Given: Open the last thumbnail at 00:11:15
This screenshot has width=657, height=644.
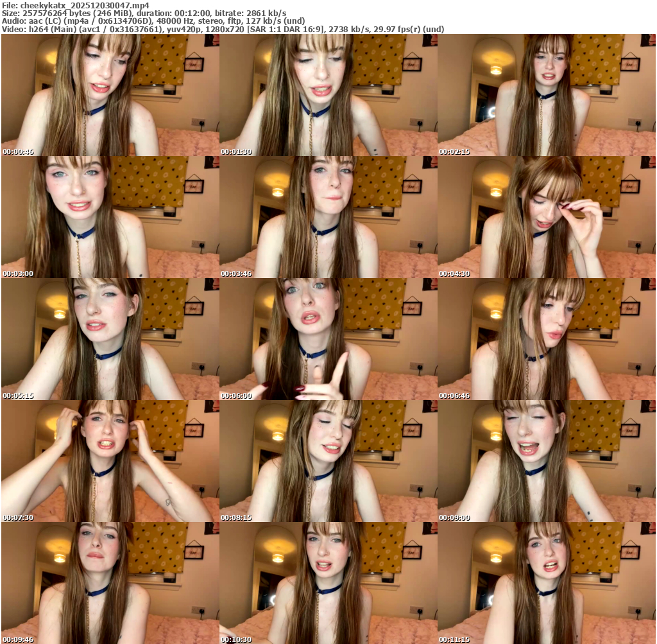Looking at the screenshot, I should pyautogui.click(x=546, y=583).
